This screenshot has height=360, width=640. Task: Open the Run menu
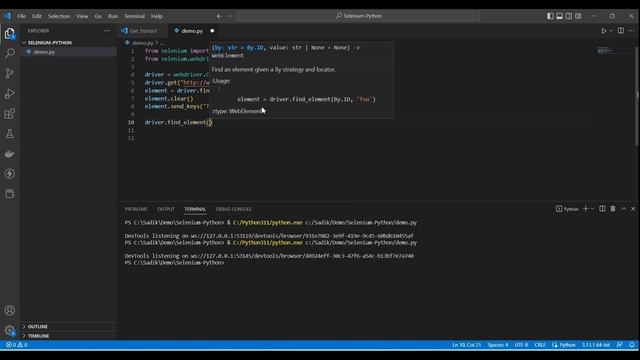113,16
